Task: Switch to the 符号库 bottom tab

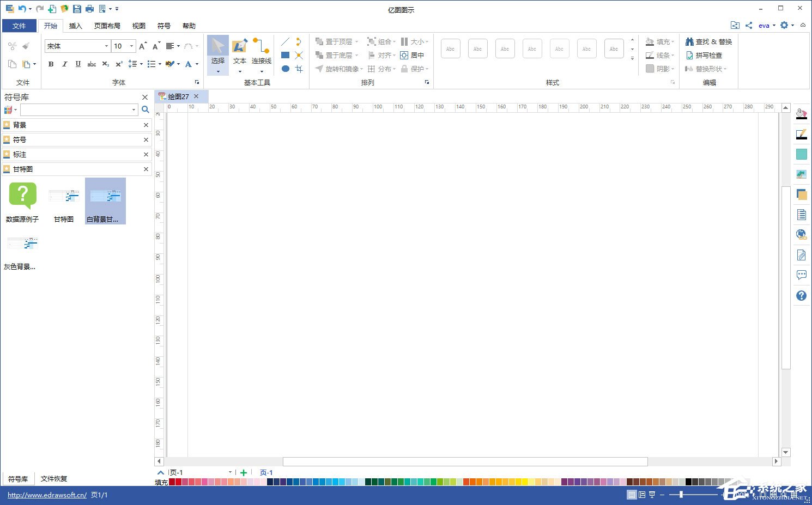Action: pyautogui.click(x=18, y=478)
